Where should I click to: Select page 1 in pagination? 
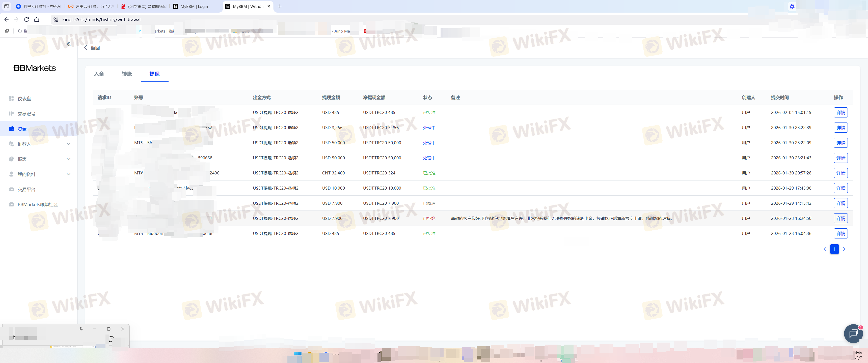834,249
